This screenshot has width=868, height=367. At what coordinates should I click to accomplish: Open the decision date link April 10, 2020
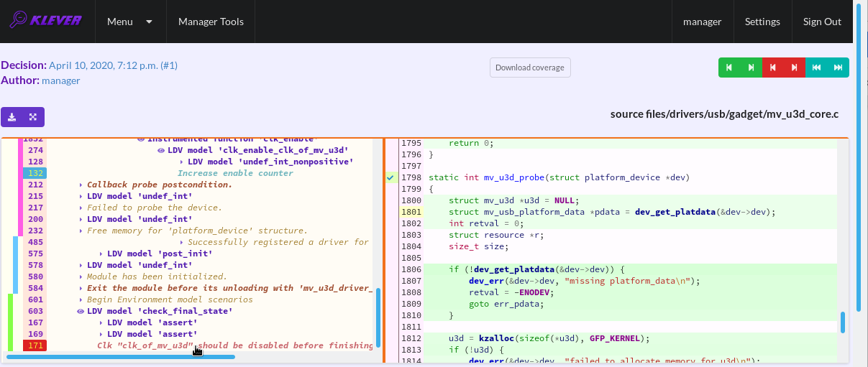[113, 65]
